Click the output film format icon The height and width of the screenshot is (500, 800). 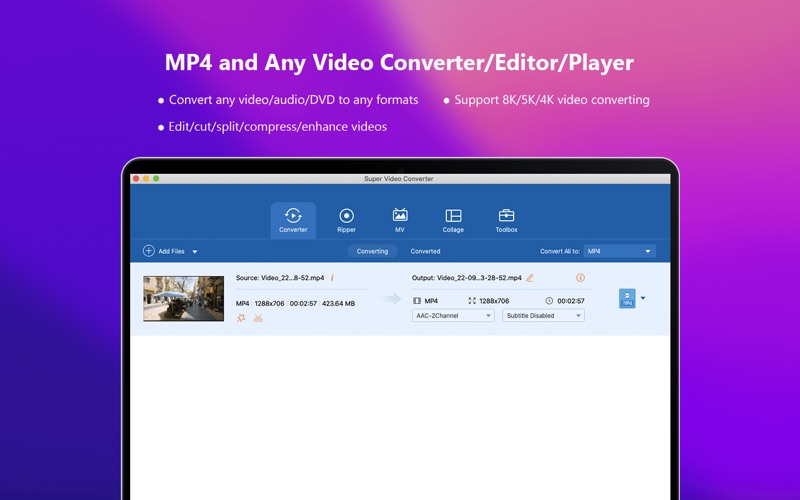click(x=417, y=301)
